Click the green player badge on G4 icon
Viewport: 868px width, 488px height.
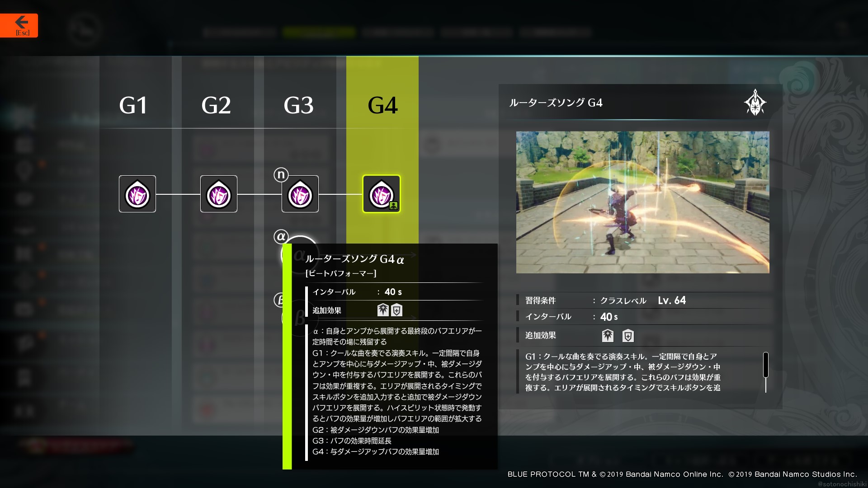tap(393, 206)
